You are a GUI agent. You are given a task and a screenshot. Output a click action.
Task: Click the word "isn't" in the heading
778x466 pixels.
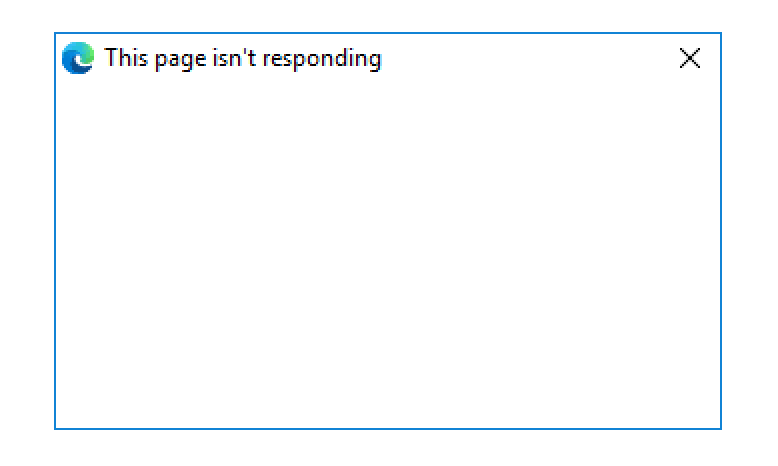click(x=235, y=58)
